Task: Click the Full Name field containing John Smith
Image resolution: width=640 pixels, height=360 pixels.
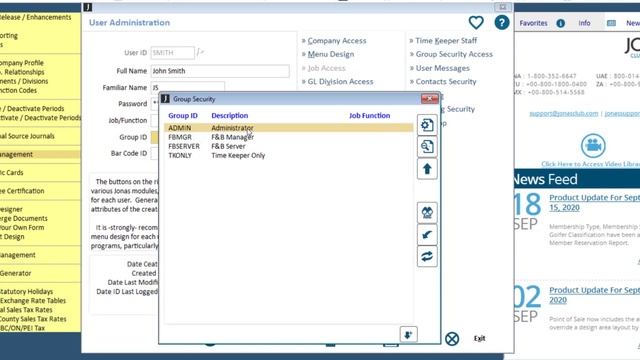Action: click(220, 71)
